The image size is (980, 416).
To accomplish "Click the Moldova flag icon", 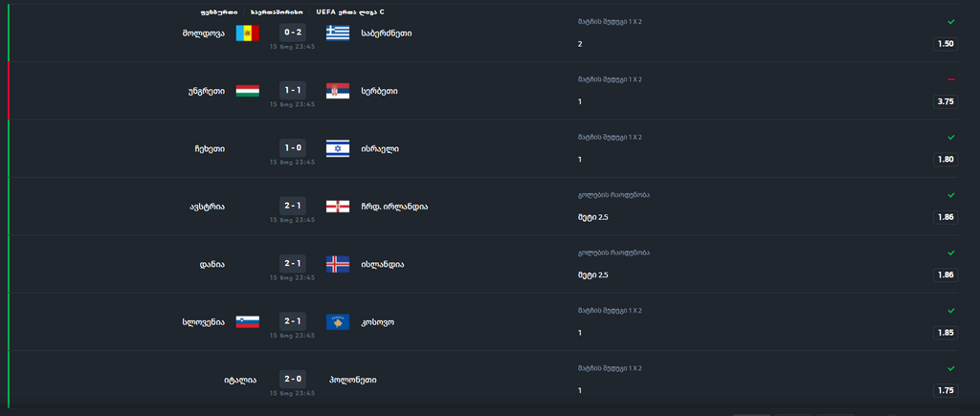I will coord(248,33).
